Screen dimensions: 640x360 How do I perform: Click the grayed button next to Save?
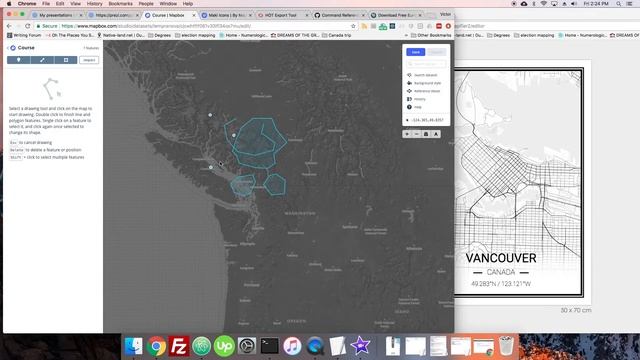pyautogui.click(x=436, y=52)
